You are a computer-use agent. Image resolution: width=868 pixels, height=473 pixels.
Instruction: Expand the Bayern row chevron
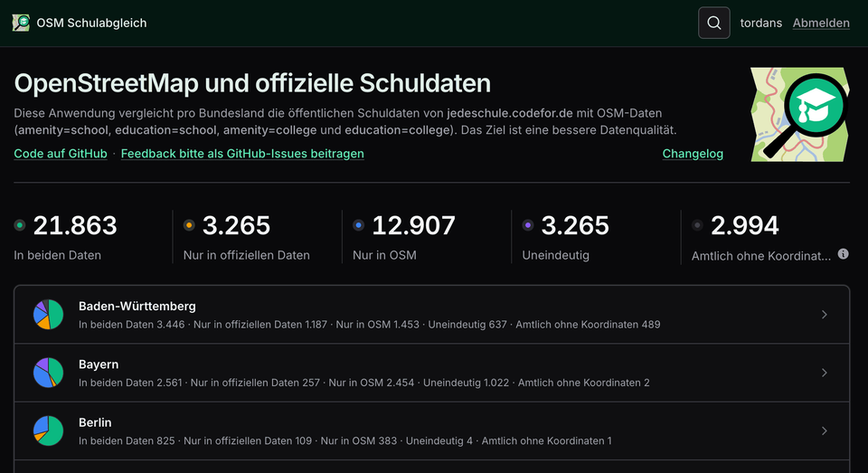pyautogui.click(x=825, y=373)
